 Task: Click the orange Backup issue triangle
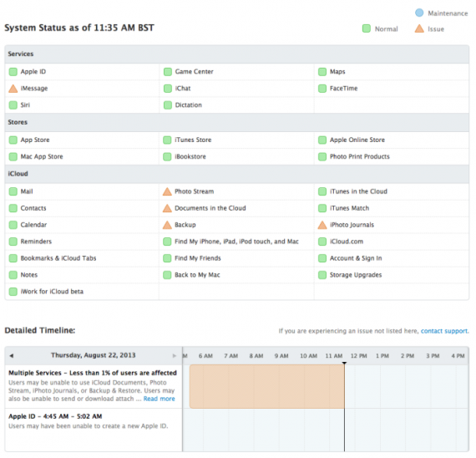[167, 225]
